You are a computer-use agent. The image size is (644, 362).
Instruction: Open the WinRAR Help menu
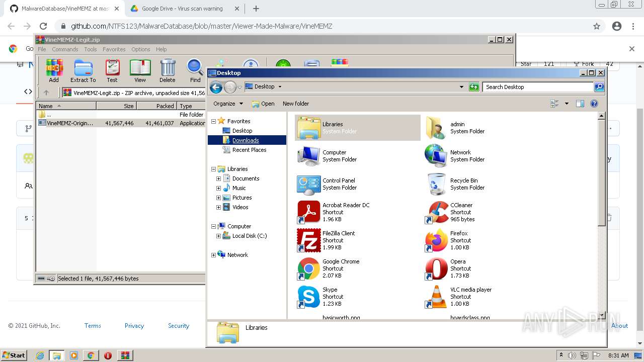tap(161, 49)
